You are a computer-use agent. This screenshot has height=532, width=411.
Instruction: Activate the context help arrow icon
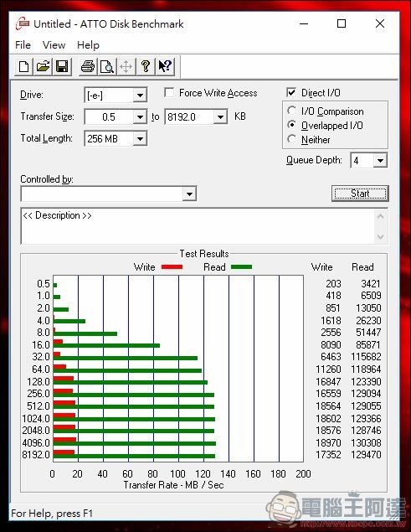(165, 66)
